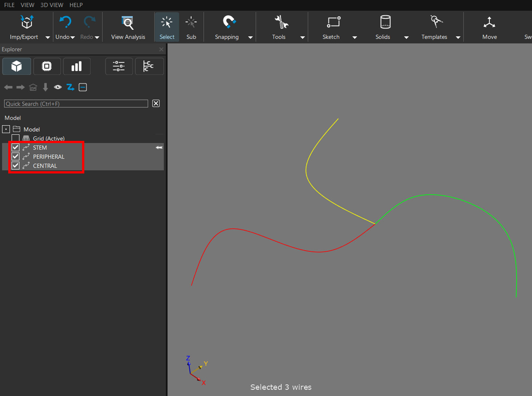Click the Sketch tool icon

333,22
